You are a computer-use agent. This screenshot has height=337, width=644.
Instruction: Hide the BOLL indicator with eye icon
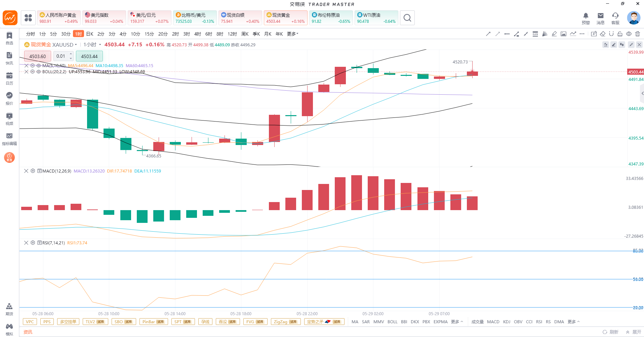(x=39, y=72)
